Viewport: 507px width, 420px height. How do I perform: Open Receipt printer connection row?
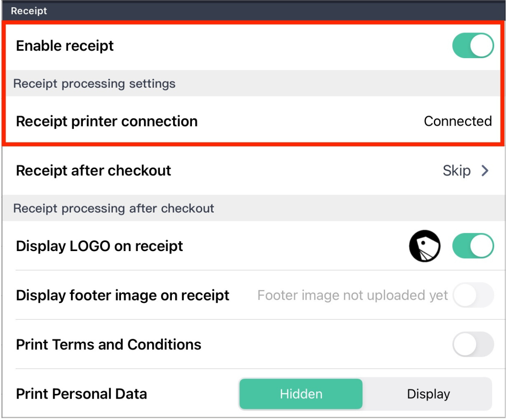pos(253,121)
